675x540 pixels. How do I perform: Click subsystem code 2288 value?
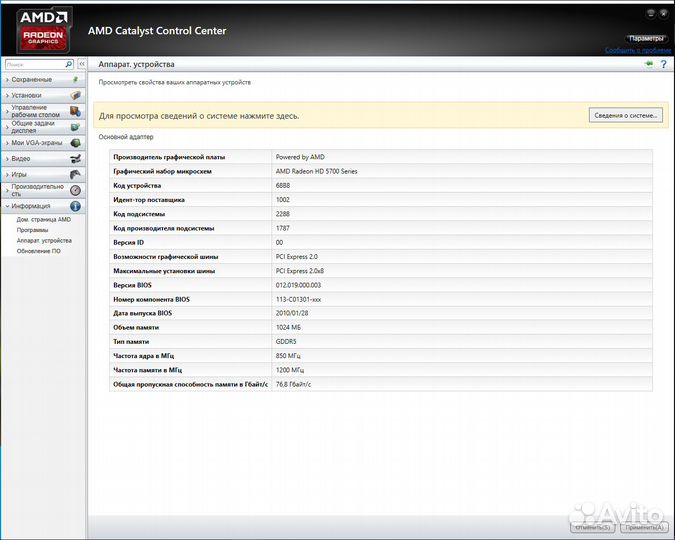pos(283,214)
